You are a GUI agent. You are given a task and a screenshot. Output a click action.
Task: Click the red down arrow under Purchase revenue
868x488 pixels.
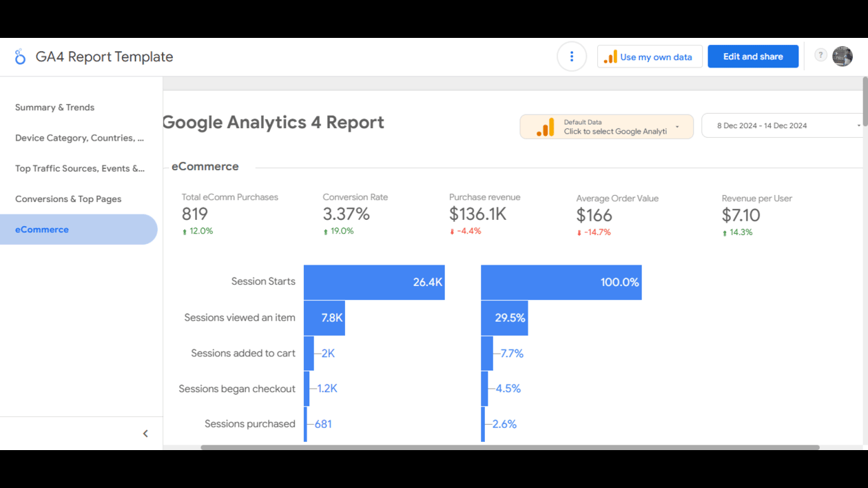pyautogui.click(x=452, y=232)
